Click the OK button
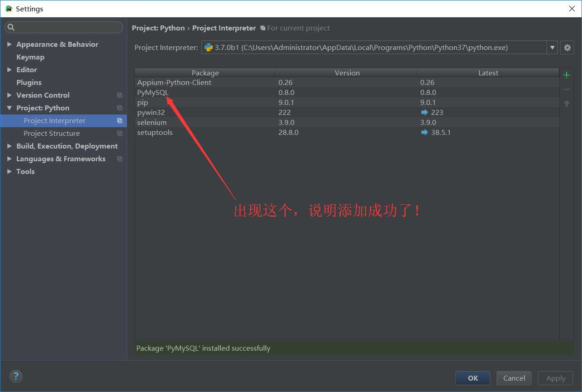 [473, 378]
